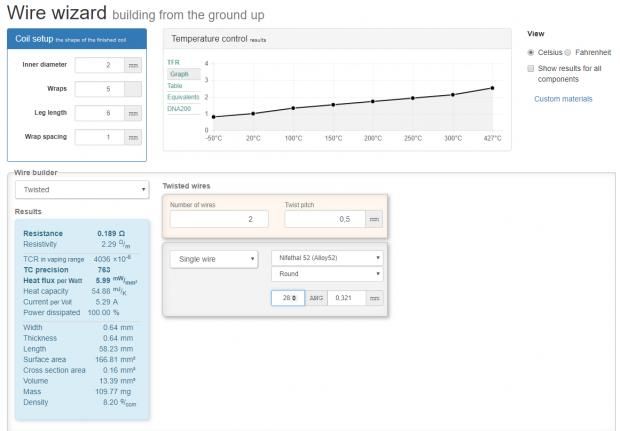Image resolution: width=620 pixels, height=431 pixels.
Task: Select the Celsius radio button
Action: pyautogui.click(x=531, y=52)
